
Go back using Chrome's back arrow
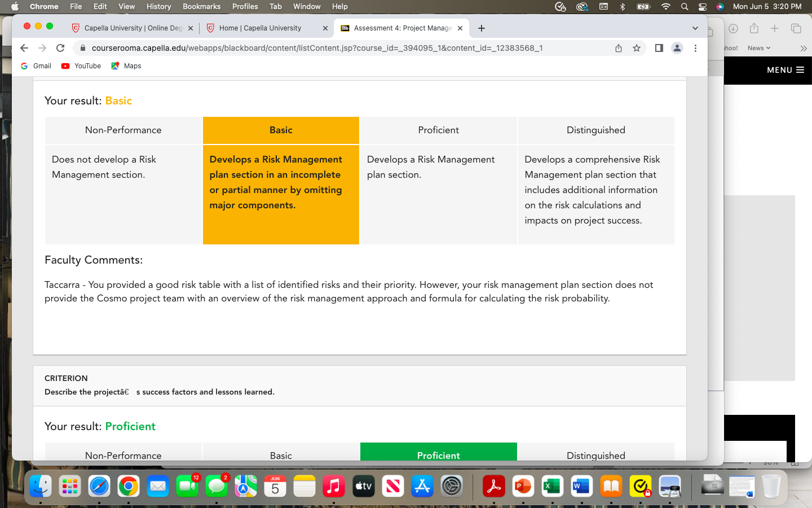(24, 48)
